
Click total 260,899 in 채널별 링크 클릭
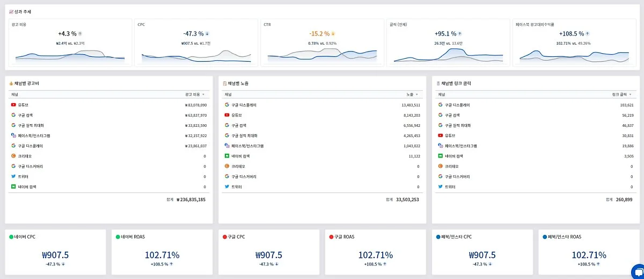pyautogui.click(x=624, y=199)
